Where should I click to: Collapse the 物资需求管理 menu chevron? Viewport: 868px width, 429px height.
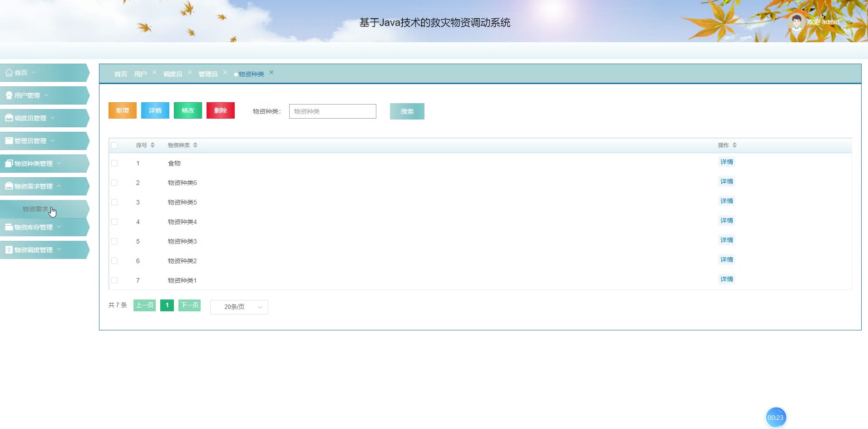coord(59,186)
